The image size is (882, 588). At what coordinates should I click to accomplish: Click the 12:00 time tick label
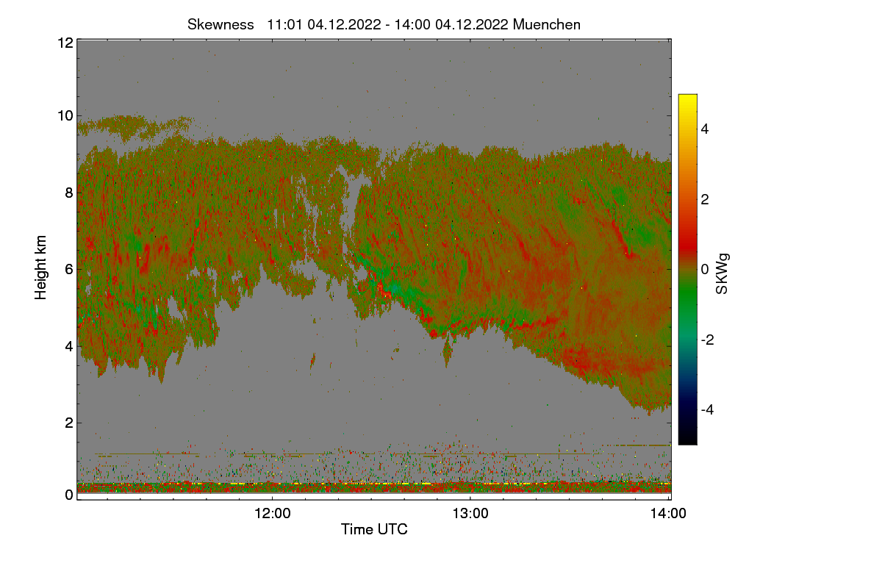click(x=272, y=514)
